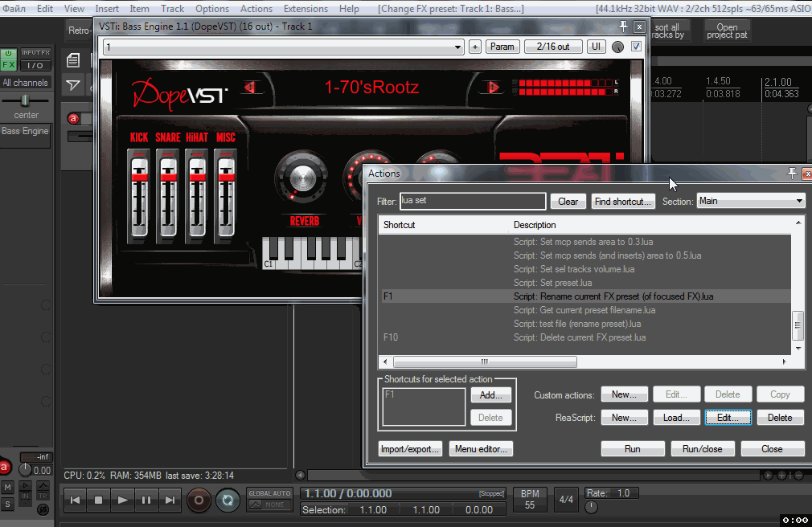Image resolution: width=812 pixels, height=527 pixels.
Task: Select previous preset in DopeVST
Action: pyautogui.click(x=250, y=87)
